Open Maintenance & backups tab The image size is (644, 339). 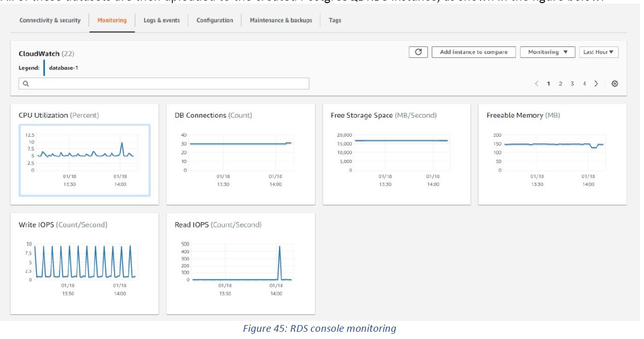pyautogui.click(x=281, y=21)
